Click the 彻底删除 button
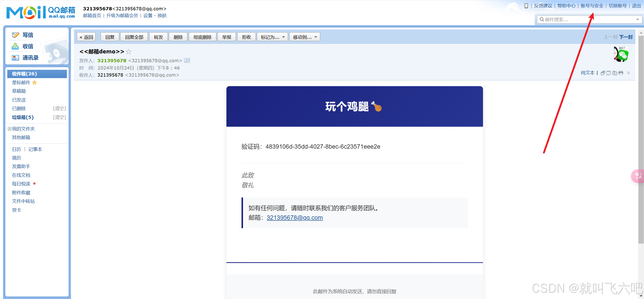Screen dimensions: 644x299 click(x=202, y=37)
